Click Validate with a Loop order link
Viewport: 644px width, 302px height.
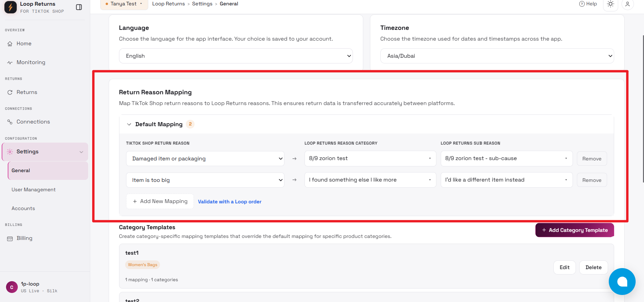(x=230, y=202)
